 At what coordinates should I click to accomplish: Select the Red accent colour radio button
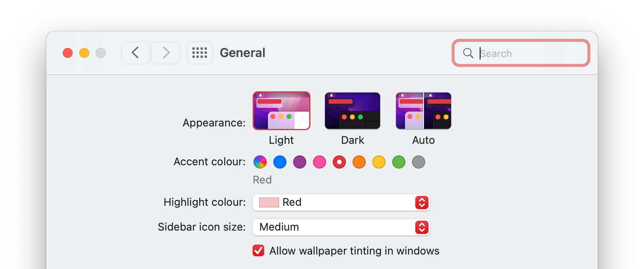pyautogui.click(x=339, y=162)
